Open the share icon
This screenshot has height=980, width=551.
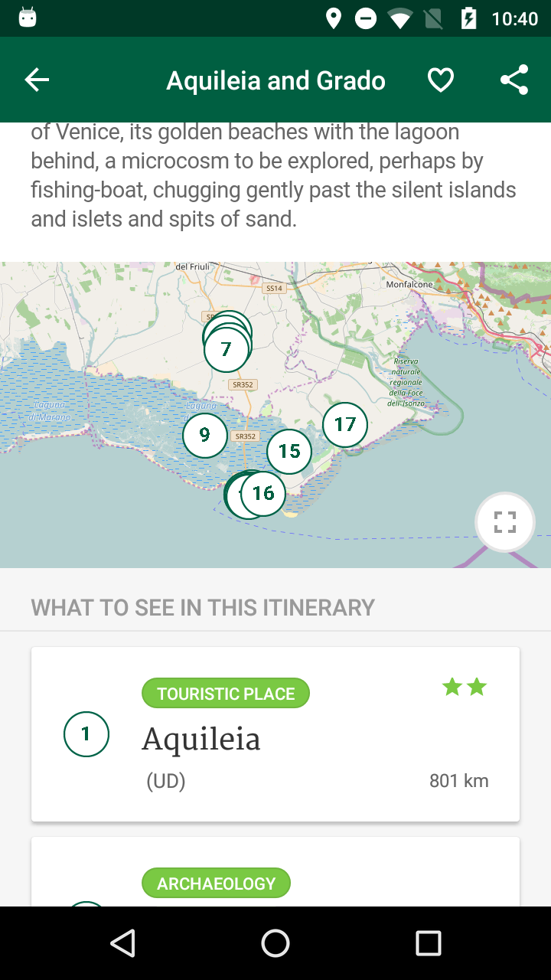coord(514,80)
